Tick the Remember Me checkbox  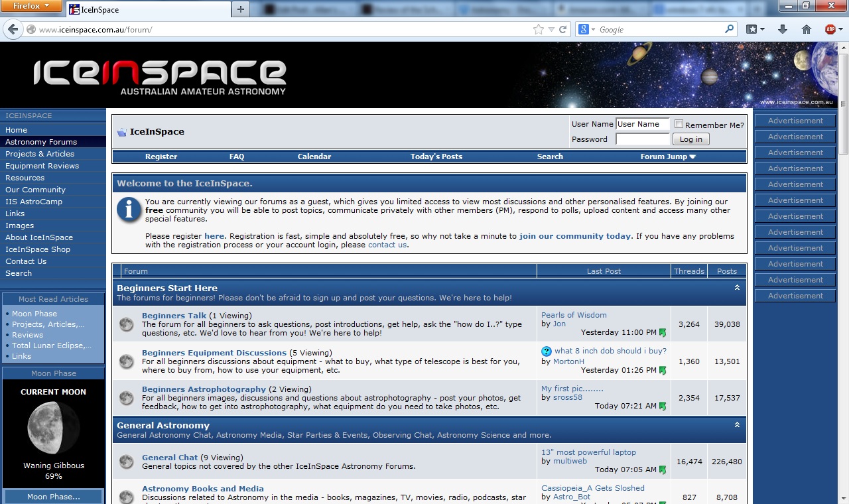point(679,124)
